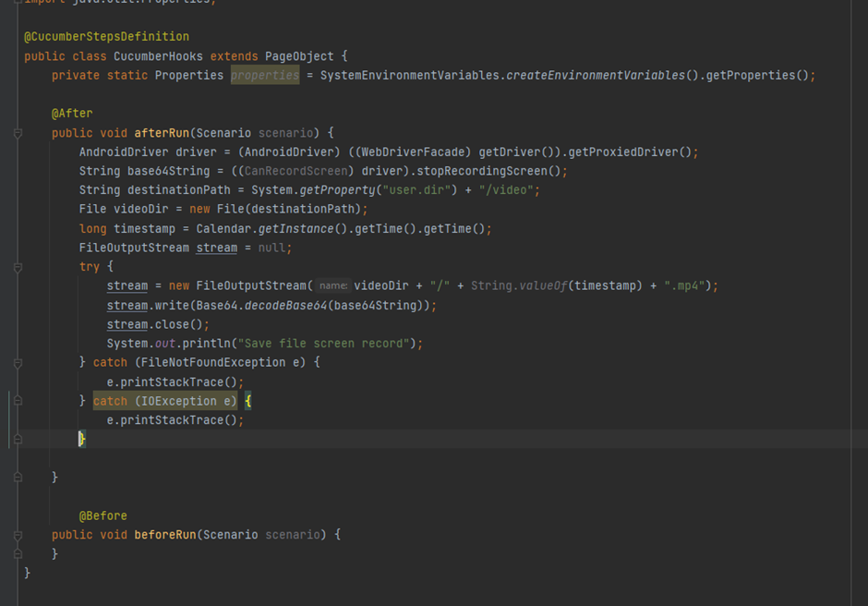Collapse the afterRun method using its fold arrow
868x606 pixels.
click(x=17, y=132)
